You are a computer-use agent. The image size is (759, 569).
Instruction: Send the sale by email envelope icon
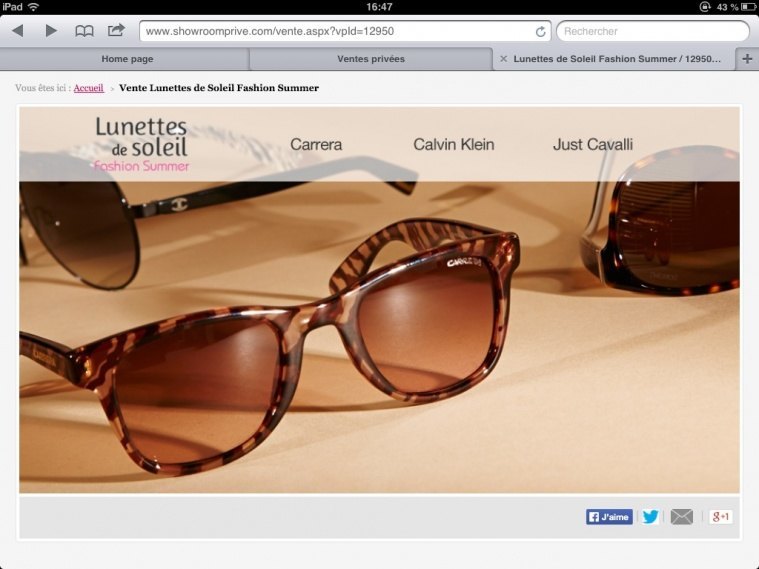click(x=681, y=517)
